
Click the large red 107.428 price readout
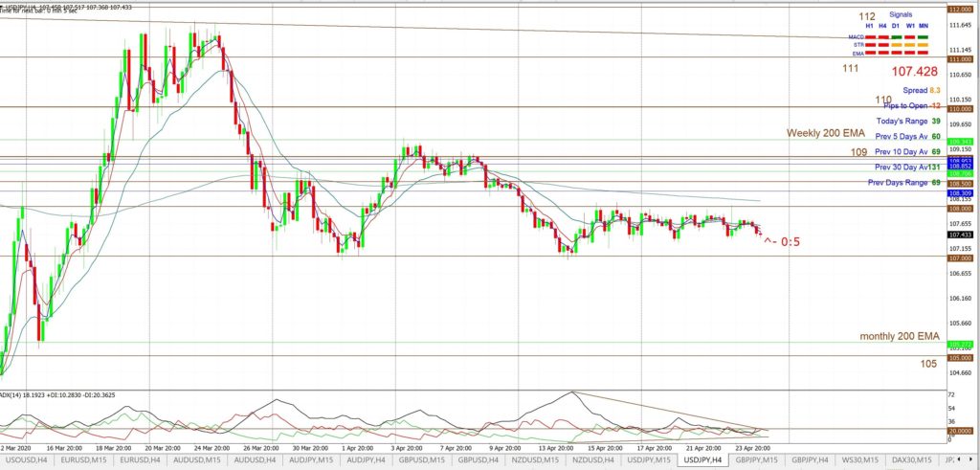914,72
